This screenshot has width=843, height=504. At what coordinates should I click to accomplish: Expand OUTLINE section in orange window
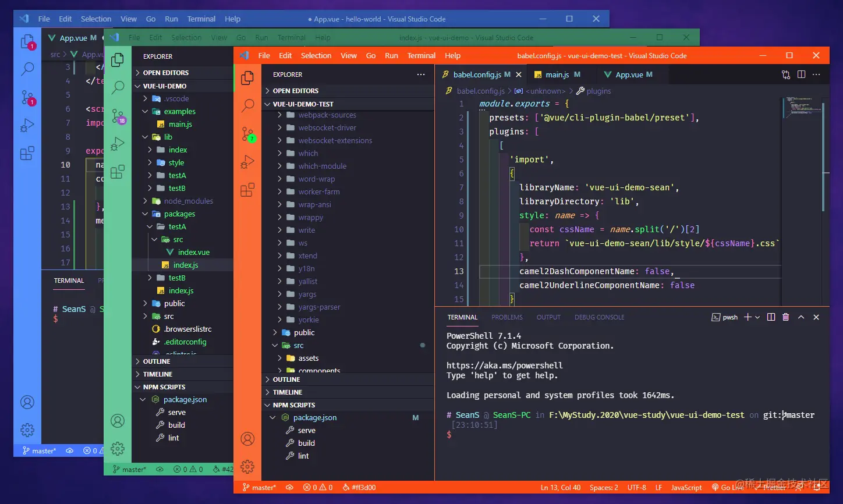[348, 379]
